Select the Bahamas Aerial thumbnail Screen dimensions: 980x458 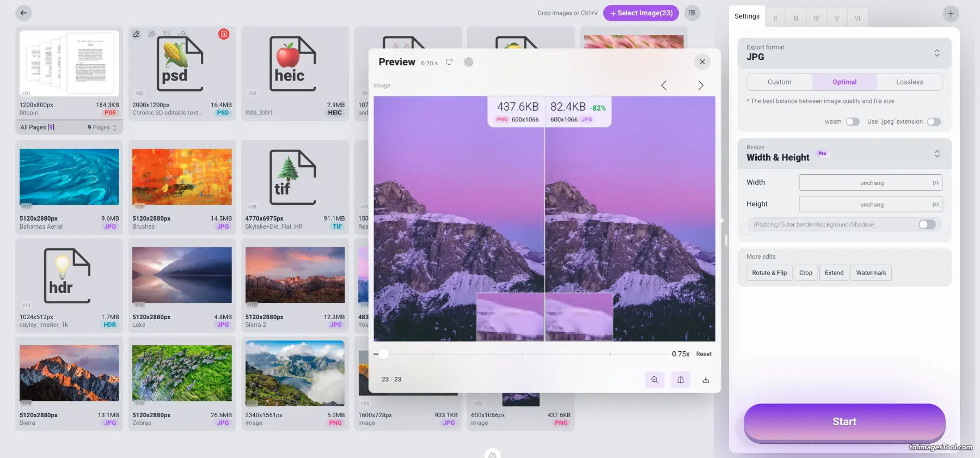[69, 177]
